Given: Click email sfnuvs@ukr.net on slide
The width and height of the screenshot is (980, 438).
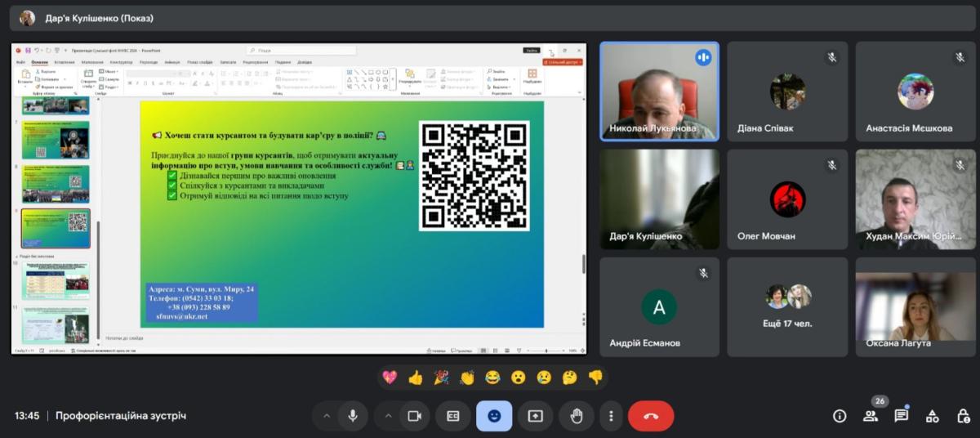Looking at the screenshot, I should [181, 316].
